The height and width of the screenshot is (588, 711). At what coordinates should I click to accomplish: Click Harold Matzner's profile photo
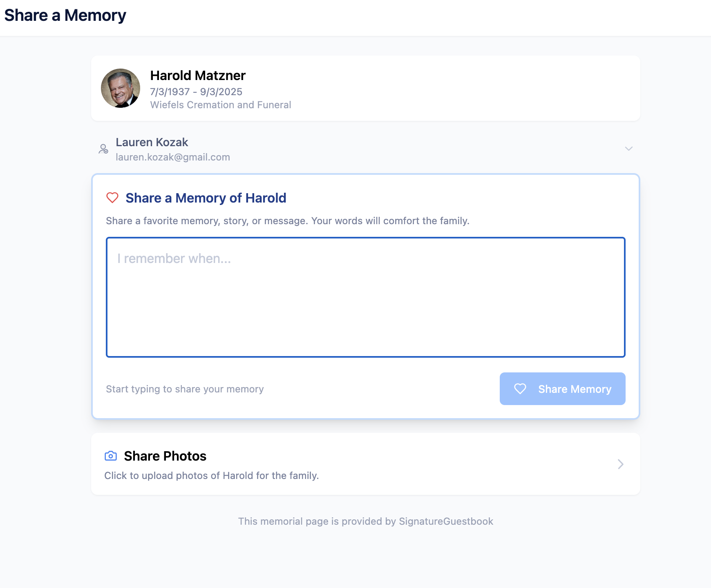pos(121,88)
